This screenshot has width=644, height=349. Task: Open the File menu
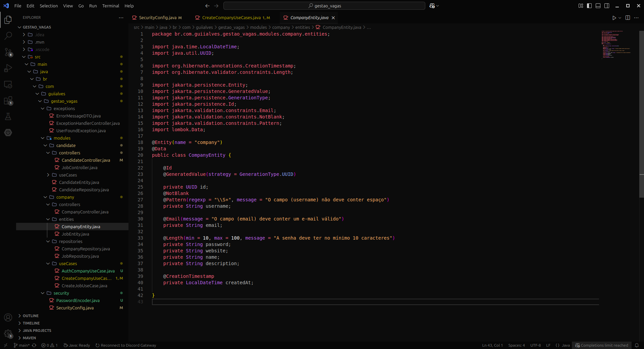click(18, 6)
